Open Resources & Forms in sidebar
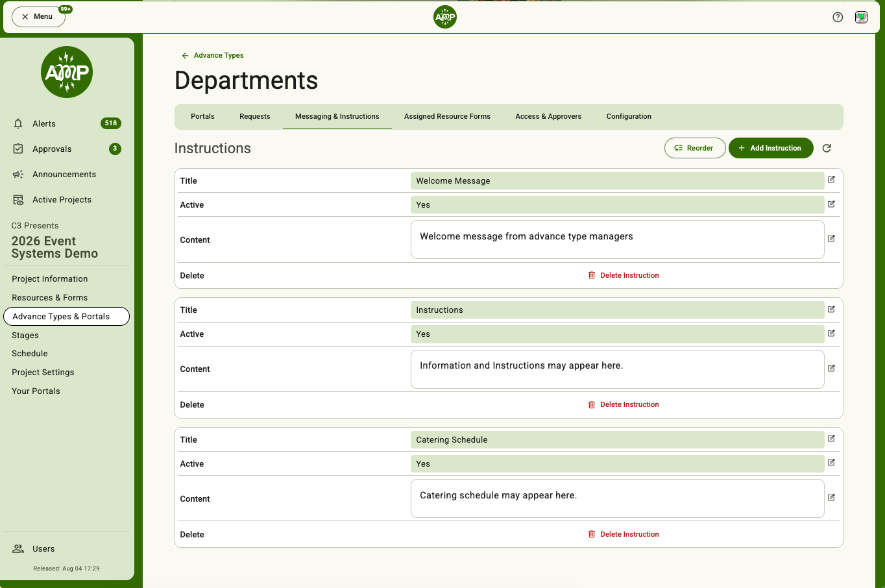The height and width of the screenshot is (588, 885). click(x=50, y=298)
